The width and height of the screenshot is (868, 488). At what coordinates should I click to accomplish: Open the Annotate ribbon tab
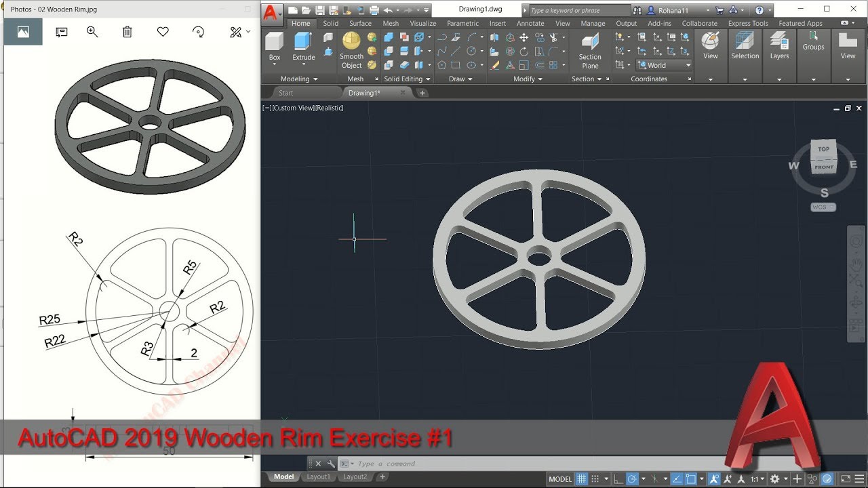click(530, 23)
